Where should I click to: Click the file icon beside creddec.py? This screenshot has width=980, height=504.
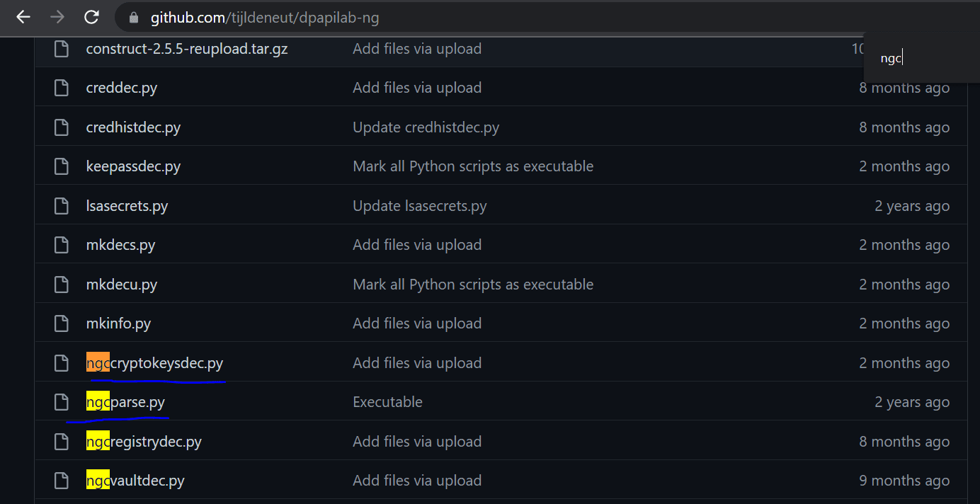61,87
